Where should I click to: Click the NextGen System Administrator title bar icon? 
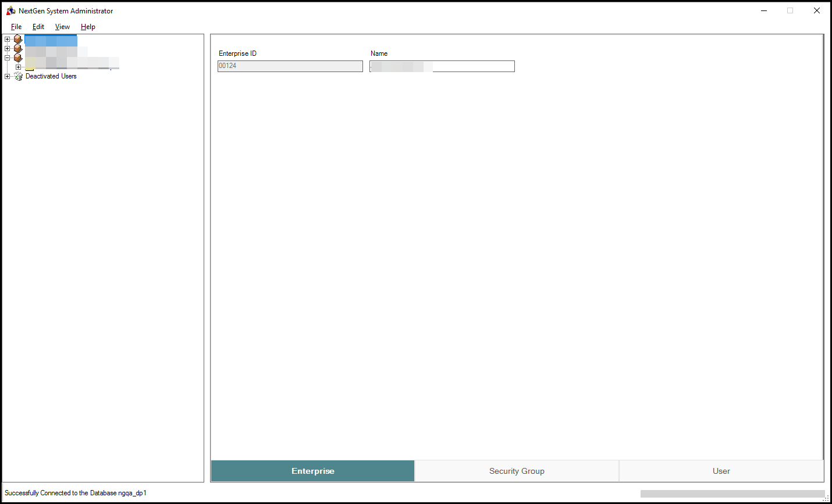coord(10,10)
